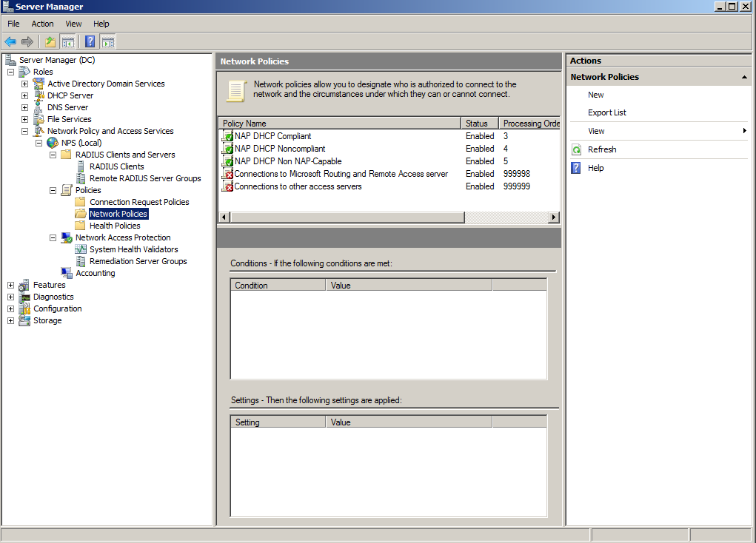756x543 pixels.
Task: Collapse Network Policy and Access Services
Action: click(24, 131)
